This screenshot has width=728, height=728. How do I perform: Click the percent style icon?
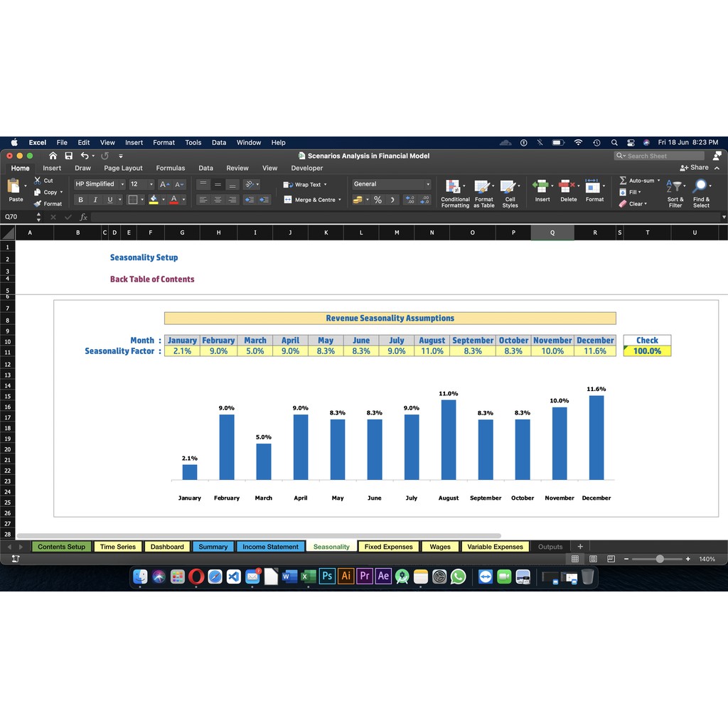coord(378,200)
